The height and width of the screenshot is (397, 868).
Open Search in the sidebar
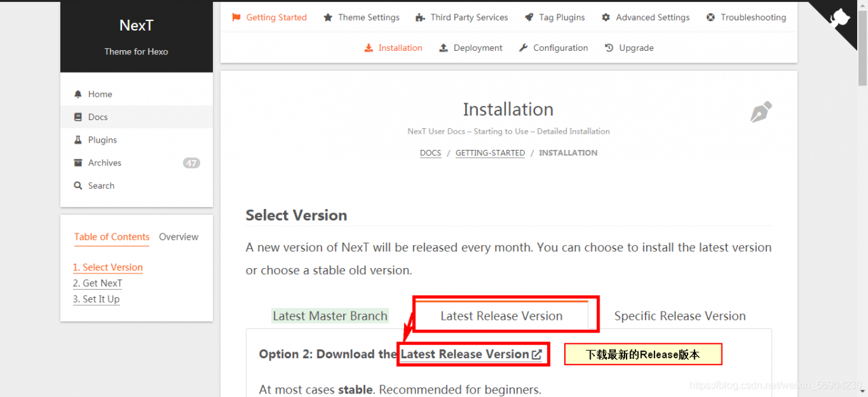click(136, 186)
